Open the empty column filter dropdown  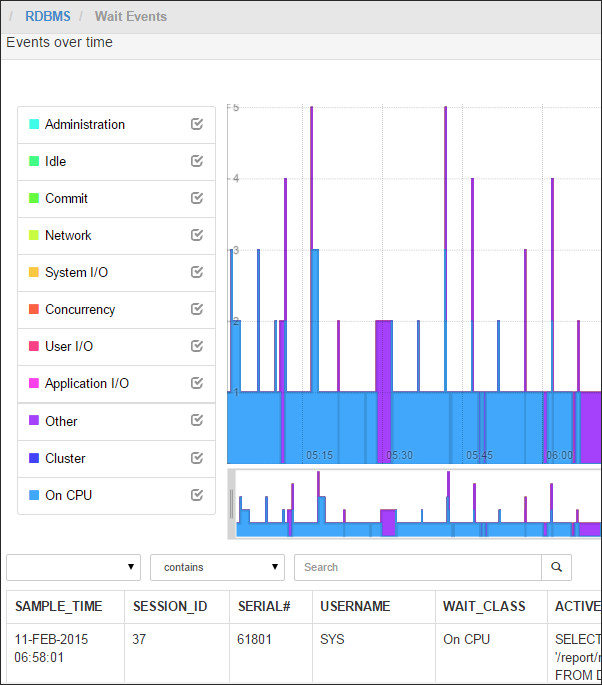74,567
